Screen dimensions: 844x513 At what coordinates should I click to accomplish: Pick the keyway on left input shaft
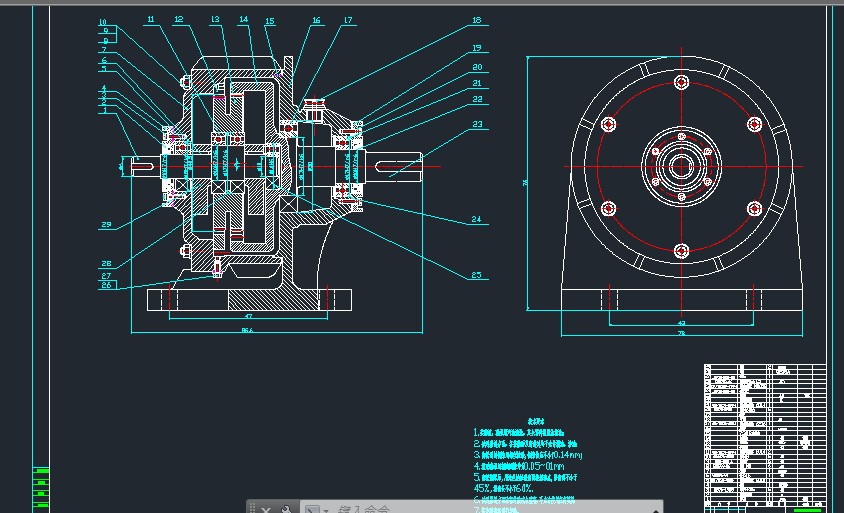(143, 166)
